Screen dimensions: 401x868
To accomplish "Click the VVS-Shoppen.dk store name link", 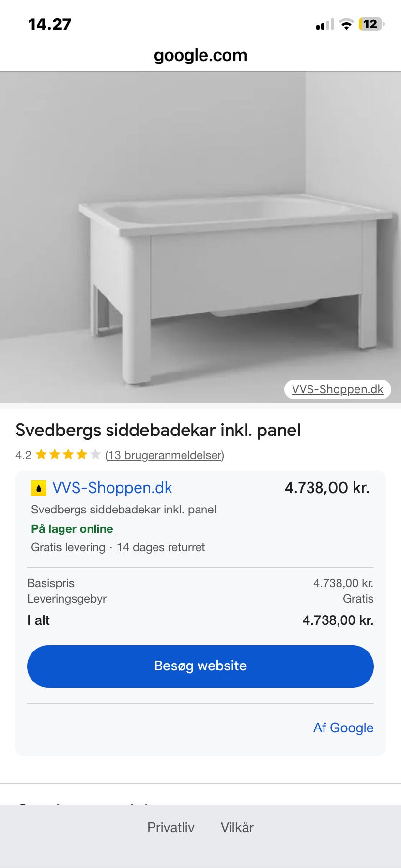I will coord(112,488).
